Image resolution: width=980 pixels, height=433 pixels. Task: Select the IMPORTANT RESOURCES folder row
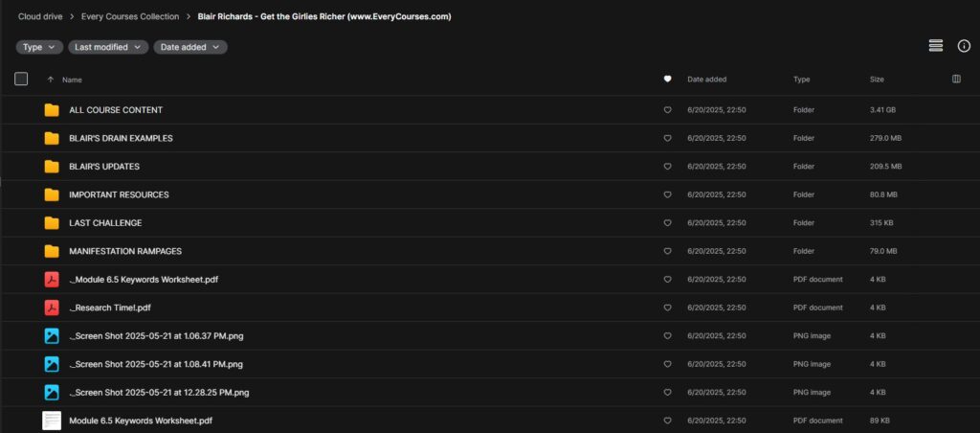click(x=490, y=194)
